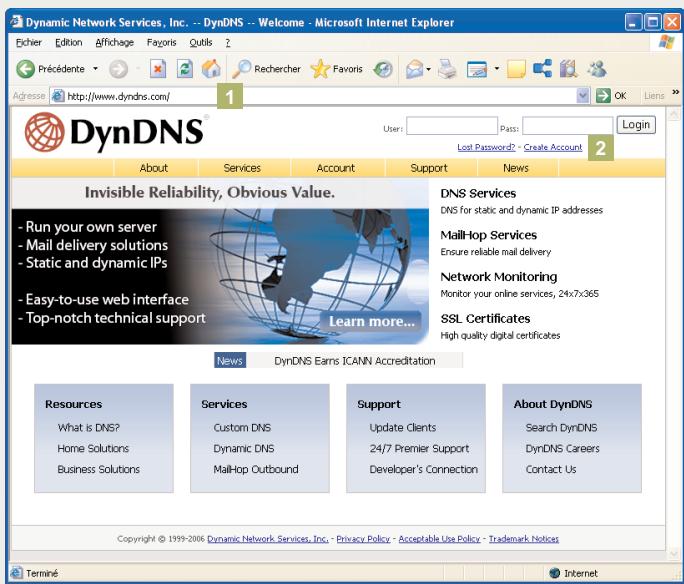Screen dimensions: 684x584
Task: Open the DNS Services heading link
Action: point(478,193)
